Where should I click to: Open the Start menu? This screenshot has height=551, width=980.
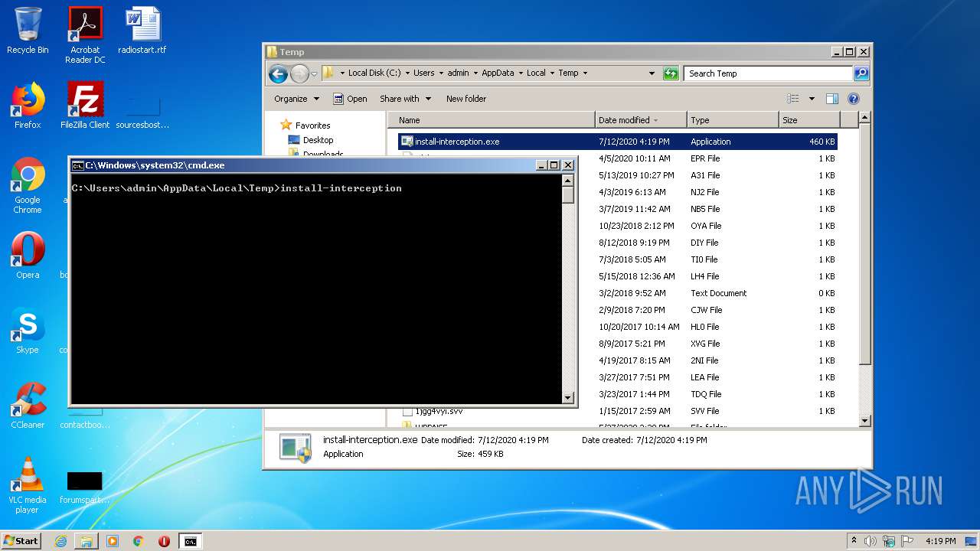pos(21,541)
